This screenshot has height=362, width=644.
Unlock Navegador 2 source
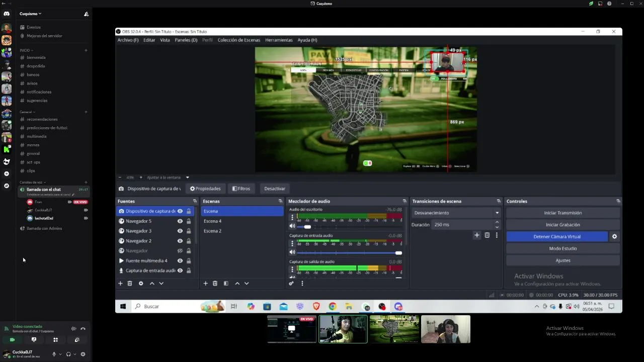point(189,241)
